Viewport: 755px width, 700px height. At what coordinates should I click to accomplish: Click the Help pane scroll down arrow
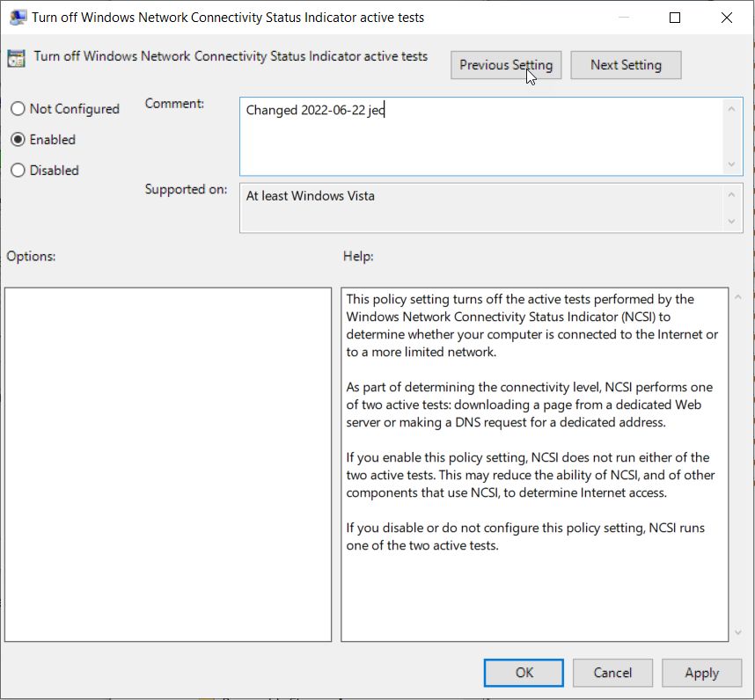(737, 631)
